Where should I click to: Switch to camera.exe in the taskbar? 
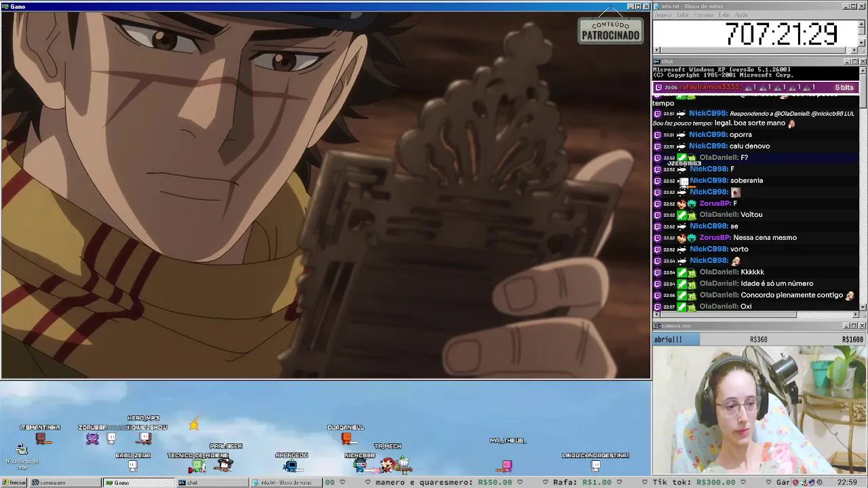tap(64, 483)
